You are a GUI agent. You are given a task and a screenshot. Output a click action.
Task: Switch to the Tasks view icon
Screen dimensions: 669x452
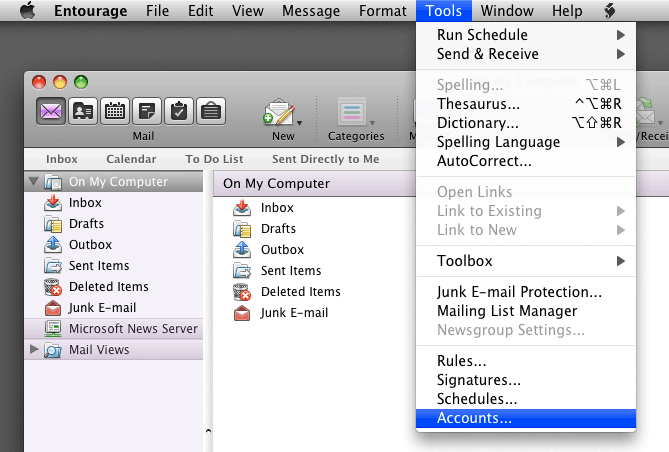[x=179, y=111]
